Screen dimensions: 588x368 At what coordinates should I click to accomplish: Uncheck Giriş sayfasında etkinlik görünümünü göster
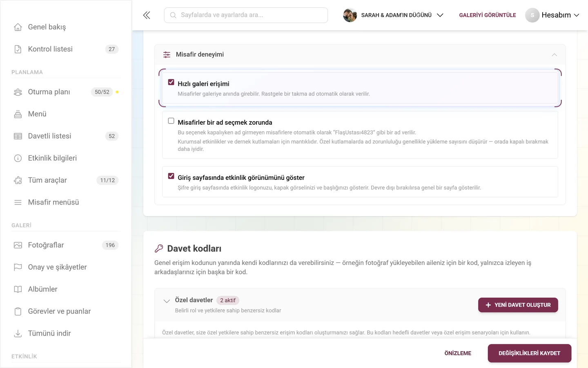click(x=171, y=176)
